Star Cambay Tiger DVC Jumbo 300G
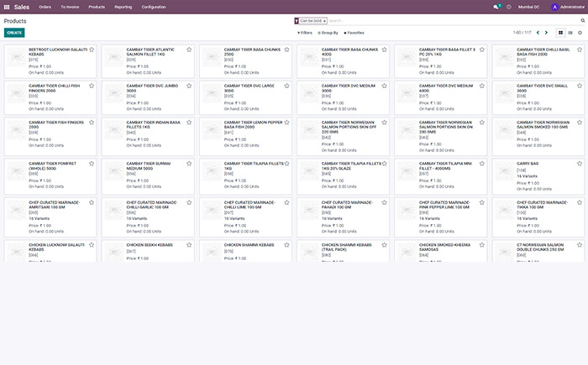588x365 pixels. pyautogui.click(x=189, y=86)
